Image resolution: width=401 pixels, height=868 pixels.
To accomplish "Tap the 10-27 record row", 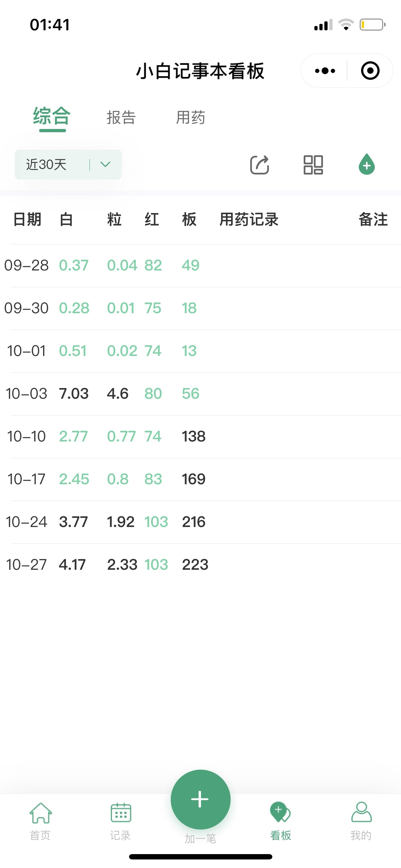I will [200, 565].
